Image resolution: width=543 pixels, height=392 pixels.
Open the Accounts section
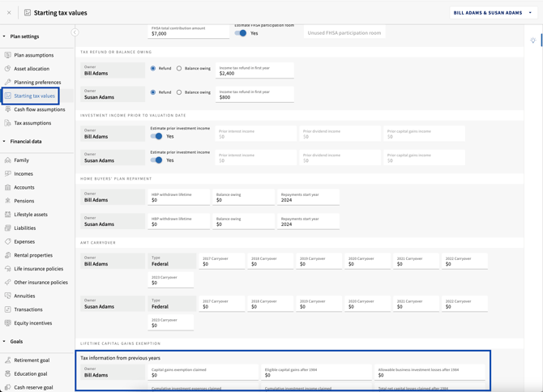[24, 187]
